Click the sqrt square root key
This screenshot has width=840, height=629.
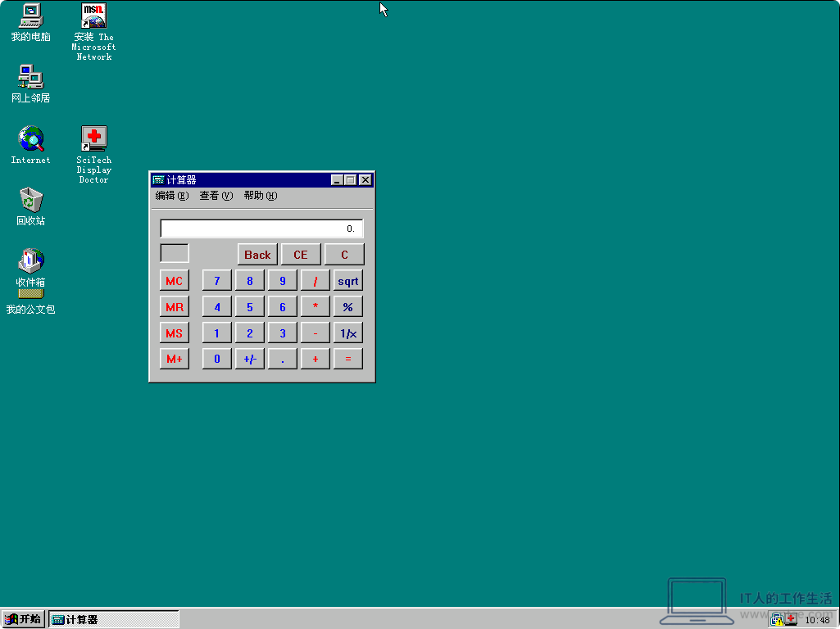348,281
